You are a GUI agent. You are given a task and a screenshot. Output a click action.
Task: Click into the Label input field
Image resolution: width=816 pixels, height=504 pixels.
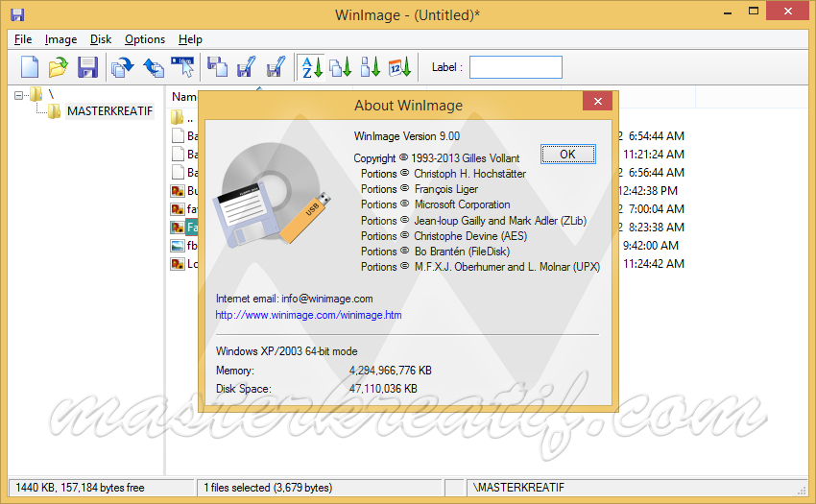click(x=516, y=67)
